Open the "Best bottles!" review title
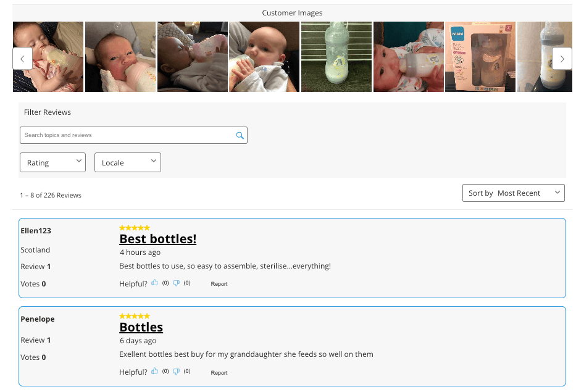The height and width of the screenshot is (392, 576). 157,238
